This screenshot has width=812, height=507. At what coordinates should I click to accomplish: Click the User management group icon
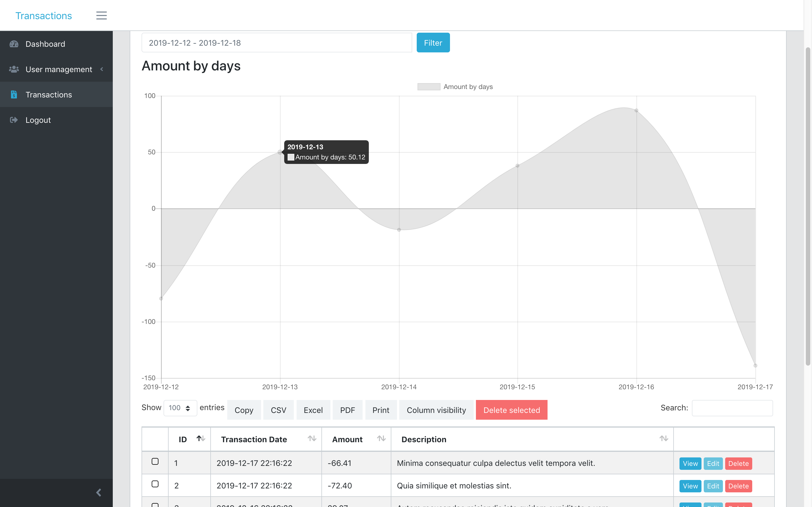tap(14, 69)
